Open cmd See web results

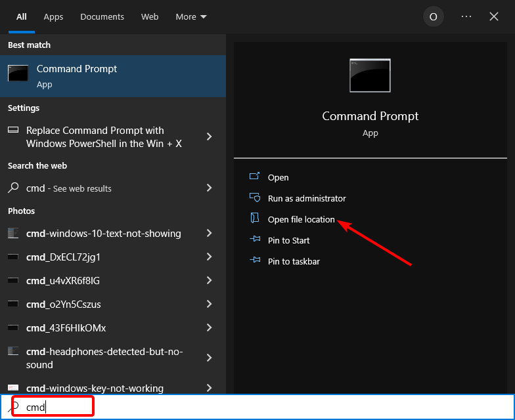click(113, 188)
